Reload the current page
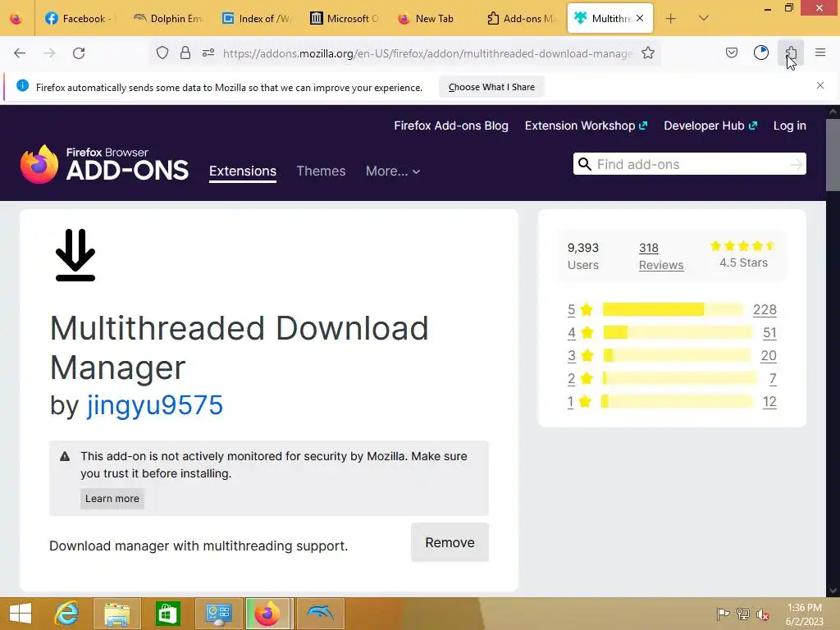This screenshot has width=840, height=630. pyautogui.click(x=79, y=53)
